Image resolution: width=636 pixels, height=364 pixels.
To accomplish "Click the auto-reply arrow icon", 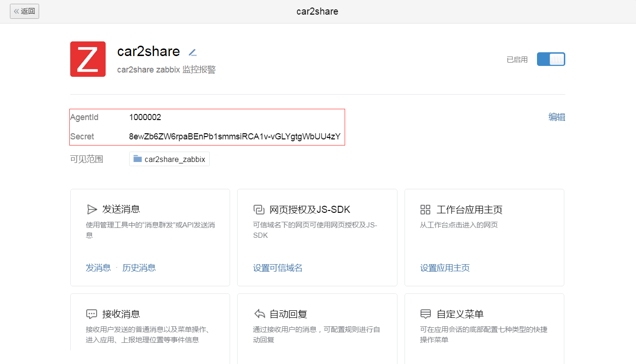I will [259, 314].
